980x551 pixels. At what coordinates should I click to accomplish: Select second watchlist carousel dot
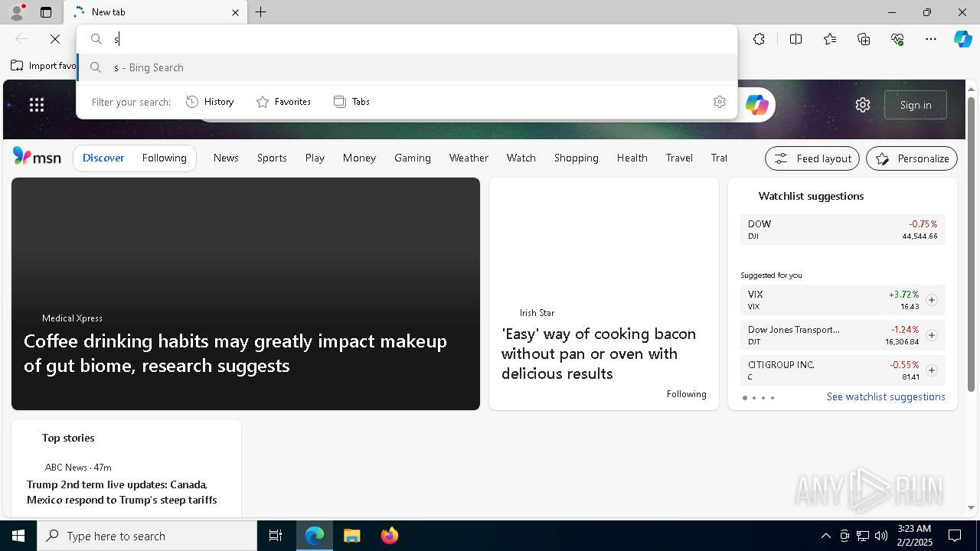(754, 398)
